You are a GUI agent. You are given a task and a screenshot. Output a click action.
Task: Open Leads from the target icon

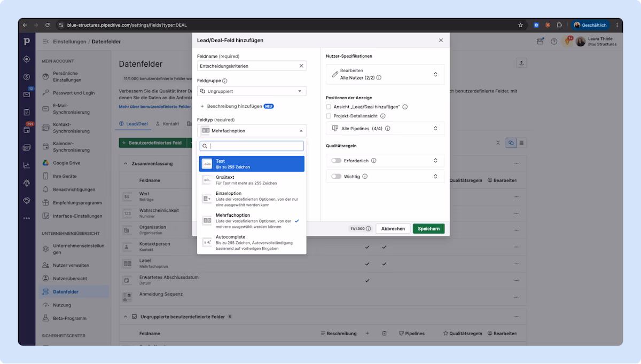[x=27, y=59]
